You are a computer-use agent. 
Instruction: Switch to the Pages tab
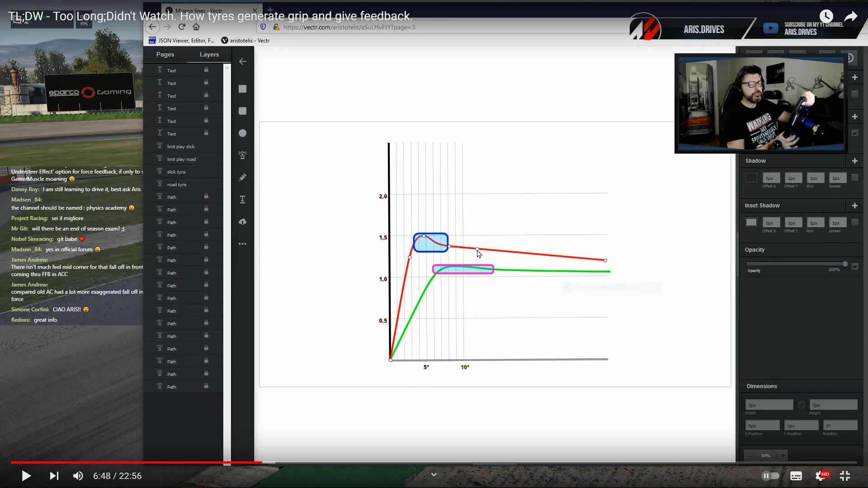tap(165, 54)
